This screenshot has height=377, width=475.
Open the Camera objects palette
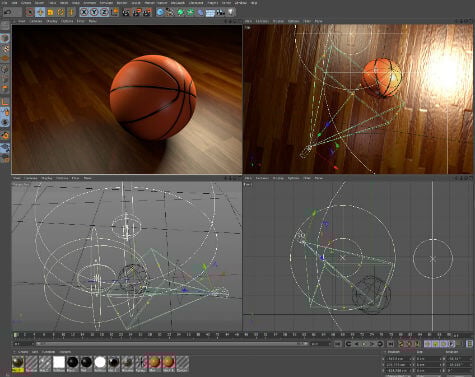[x=220, y=12]
